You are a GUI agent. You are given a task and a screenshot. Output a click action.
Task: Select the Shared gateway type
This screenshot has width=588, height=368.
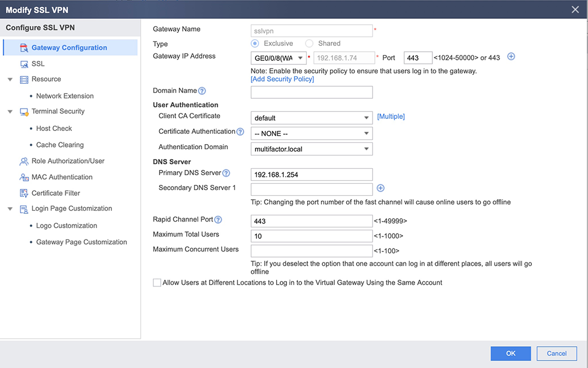pyautogui.click(x=310, y=44)
